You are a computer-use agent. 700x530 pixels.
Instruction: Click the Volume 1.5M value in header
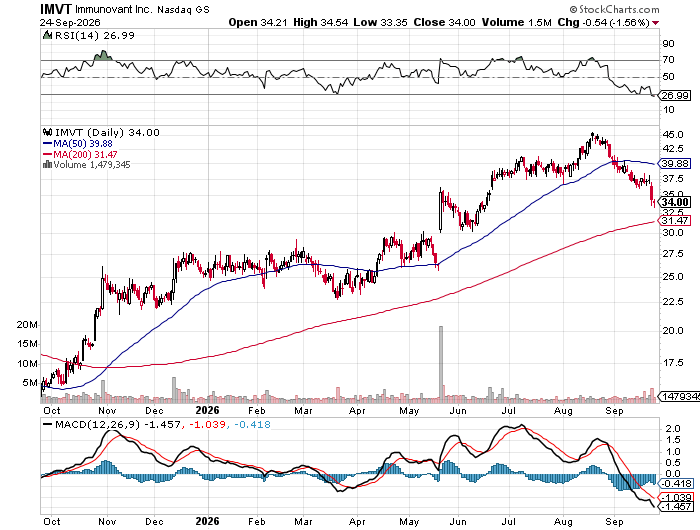click(x=517, y=22)
